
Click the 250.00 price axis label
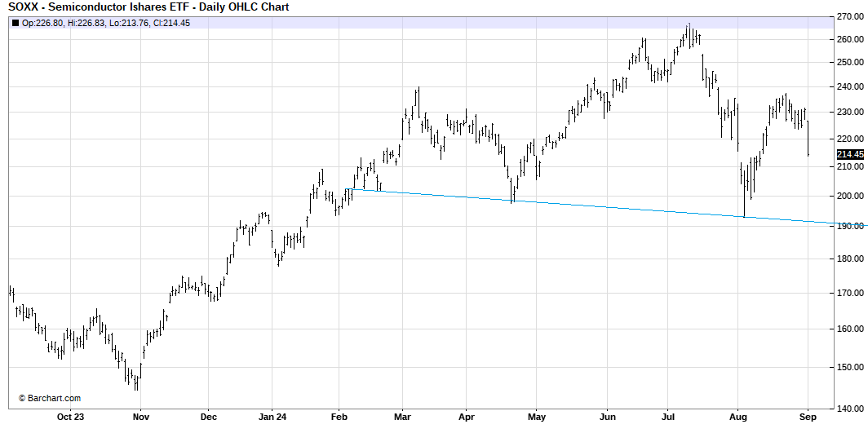pos(850,63)
